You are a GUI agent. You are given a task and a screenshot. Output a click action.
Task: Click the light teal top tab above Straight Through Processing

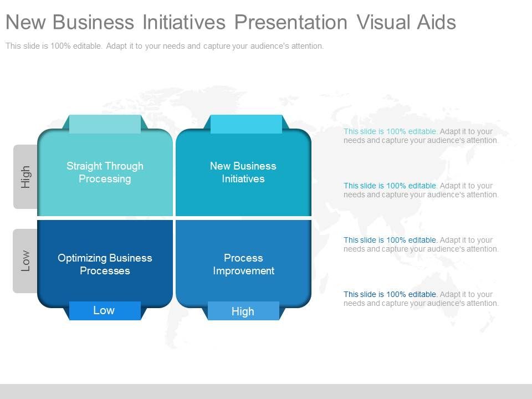tap(105, 124)
